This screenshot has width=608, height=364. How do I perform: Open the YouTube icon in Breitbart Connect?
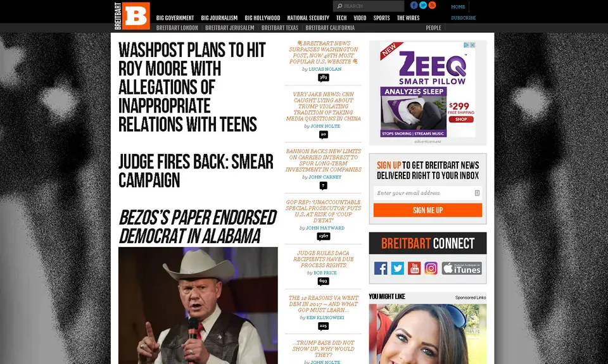[414, 268]
